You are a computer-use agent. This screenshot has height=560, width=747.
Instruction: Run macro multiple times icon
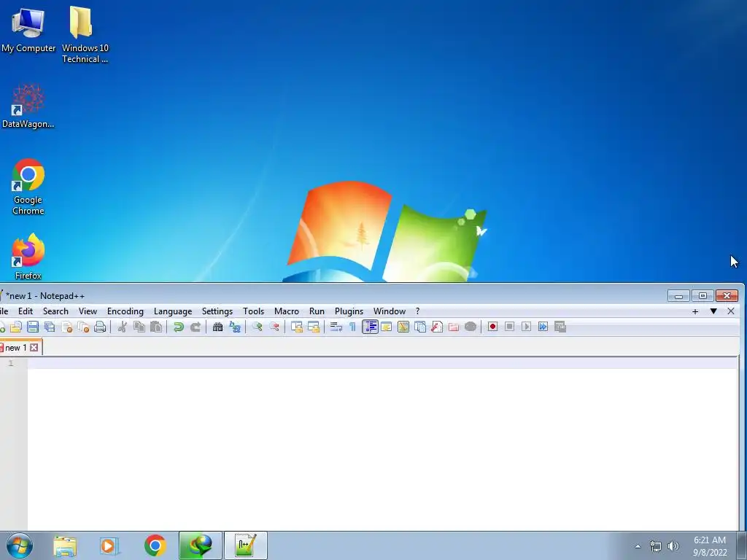(x=543, y=327)
